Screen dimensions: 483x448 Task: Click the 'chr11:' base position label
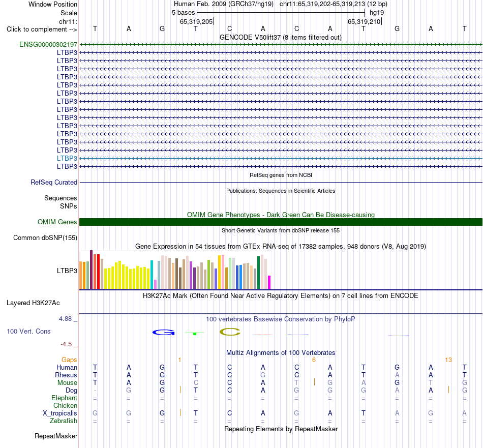pos(68,21)
